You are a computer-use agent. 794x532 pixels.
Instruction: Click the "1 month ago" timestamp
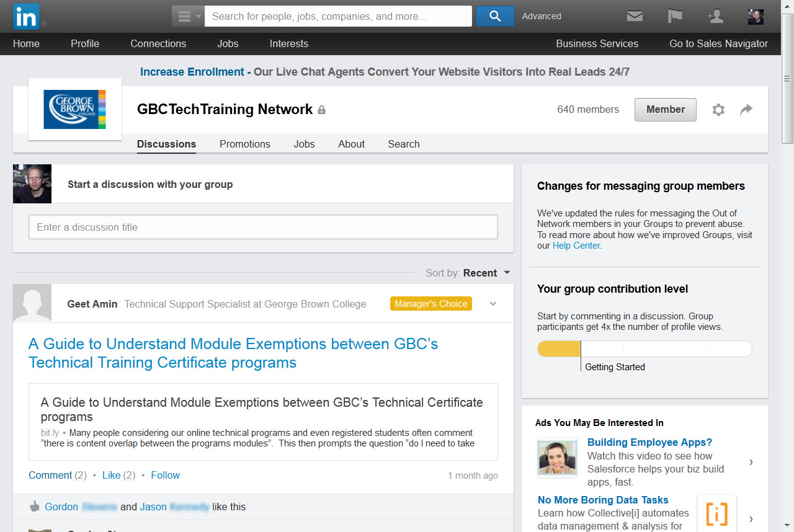click(x=473, y=476)
